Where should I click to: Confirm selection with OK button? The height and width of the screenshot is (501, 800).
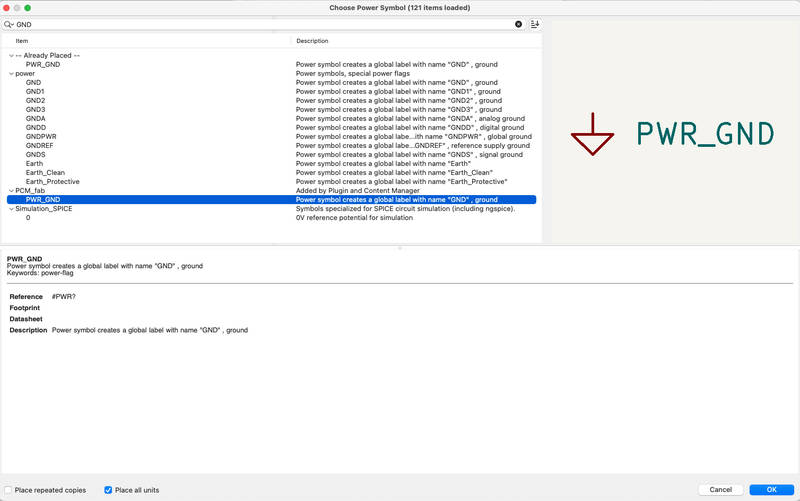tap(771, 490)
